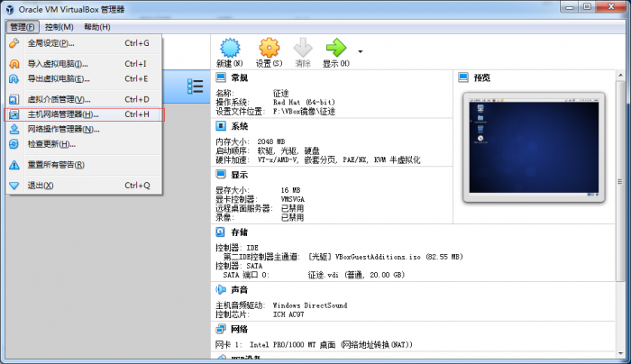
Task: Click the Display (显示) monitor icon
Action: pos(221,175)
